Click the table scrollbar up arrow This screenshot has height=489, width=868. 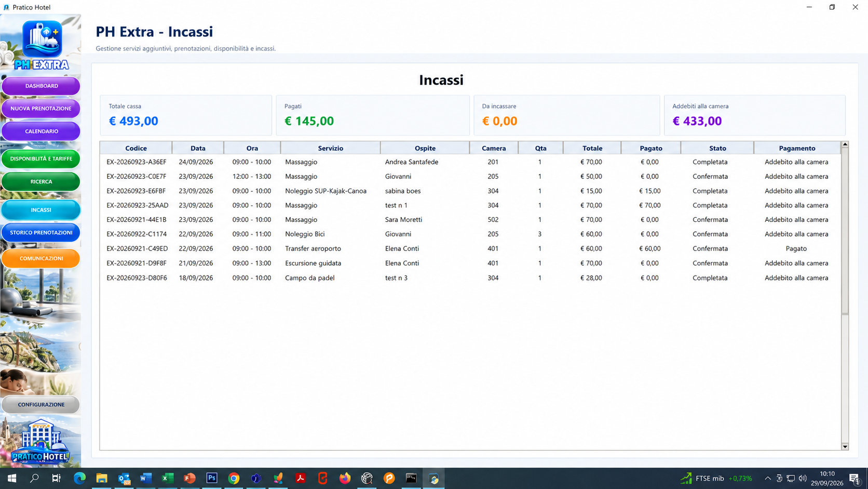(845, 144)
